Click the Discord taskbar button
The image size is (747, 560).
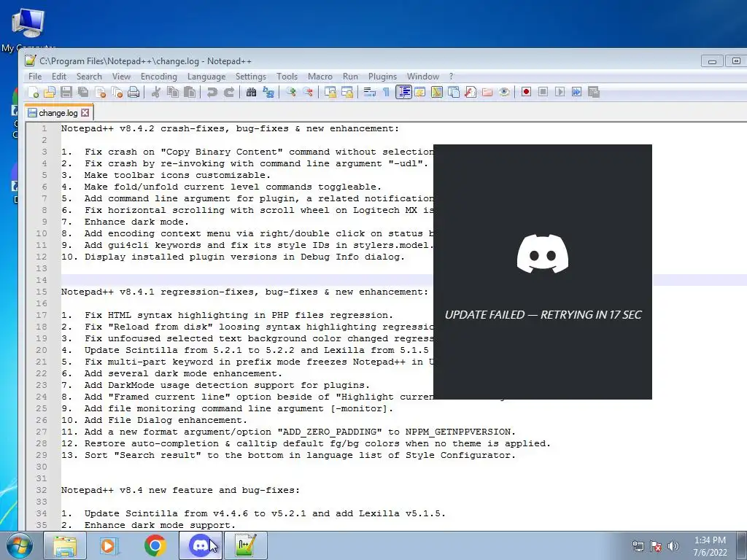click(200, 545)
